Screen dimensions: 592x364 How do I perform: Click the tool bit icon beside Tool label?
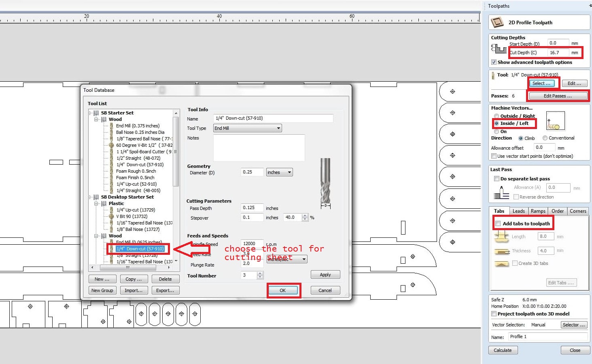(493, 75)
